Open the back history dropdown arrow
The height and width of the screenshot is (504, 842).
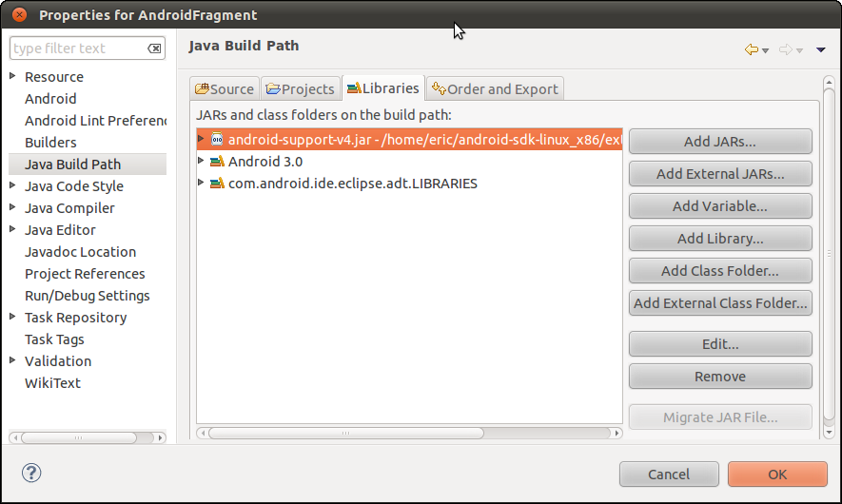765,50
